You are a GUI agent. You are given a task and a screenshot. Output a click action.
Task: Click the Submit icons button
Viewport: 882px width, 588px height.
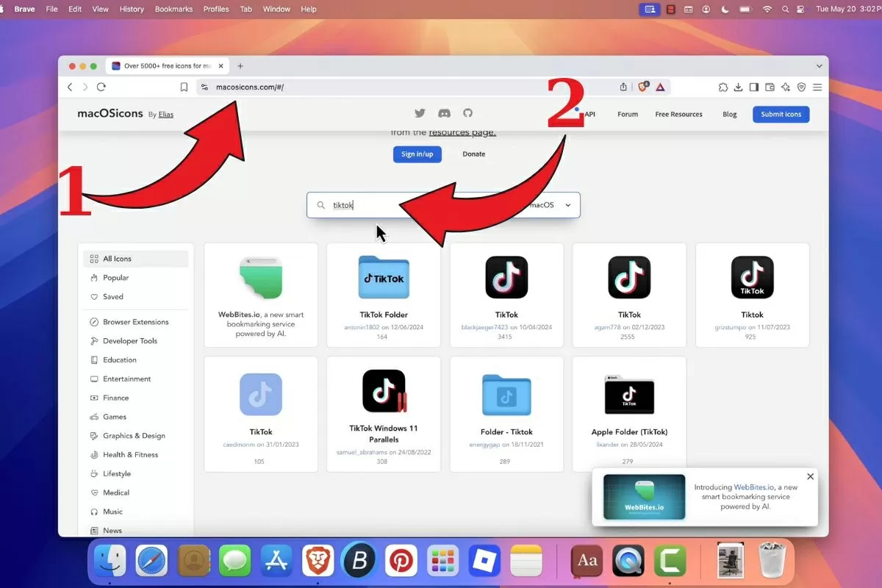click(x=781, y=114)
